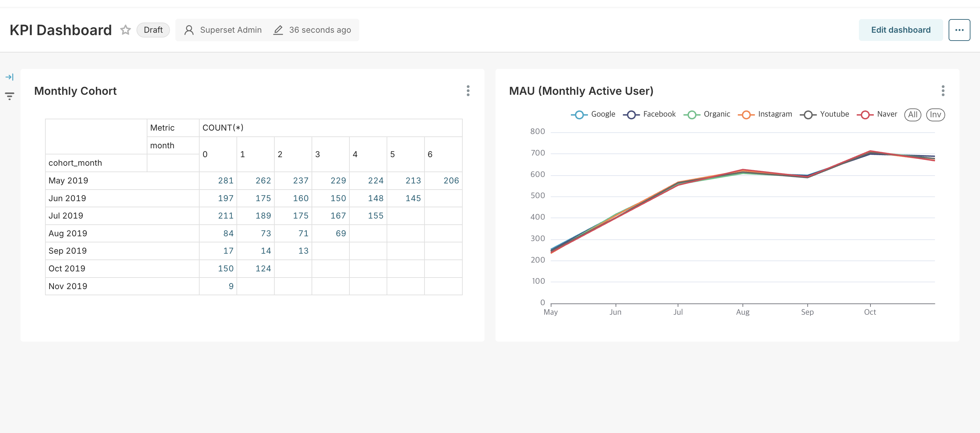Click the pencil last-edited icon
The height and width of the screenshot is (433, 980).
278,30
